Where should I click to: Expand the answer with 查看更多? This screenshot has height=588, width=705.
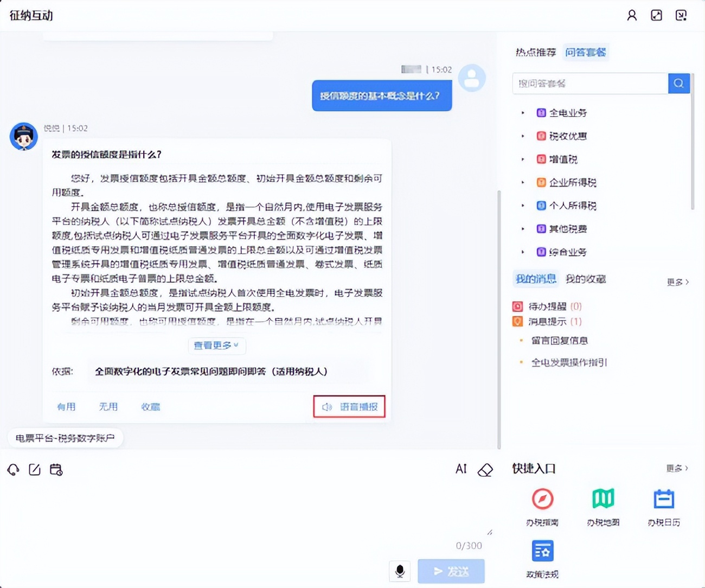click(x=217, y=346)
